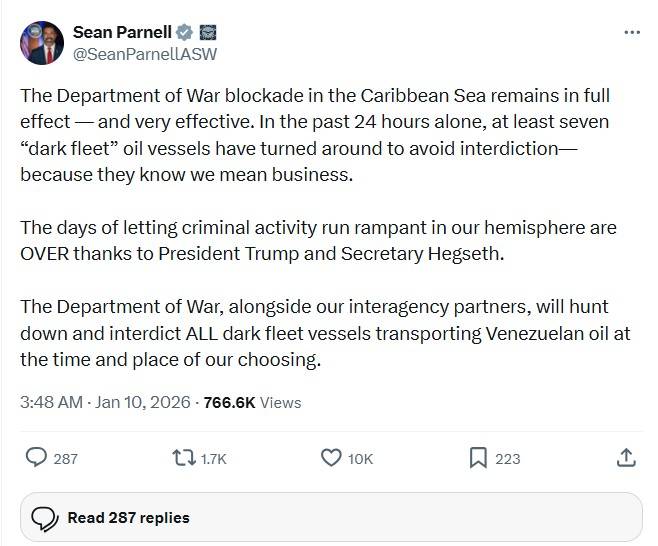Open Sean Parnell's profile picture

coord(42,43)
